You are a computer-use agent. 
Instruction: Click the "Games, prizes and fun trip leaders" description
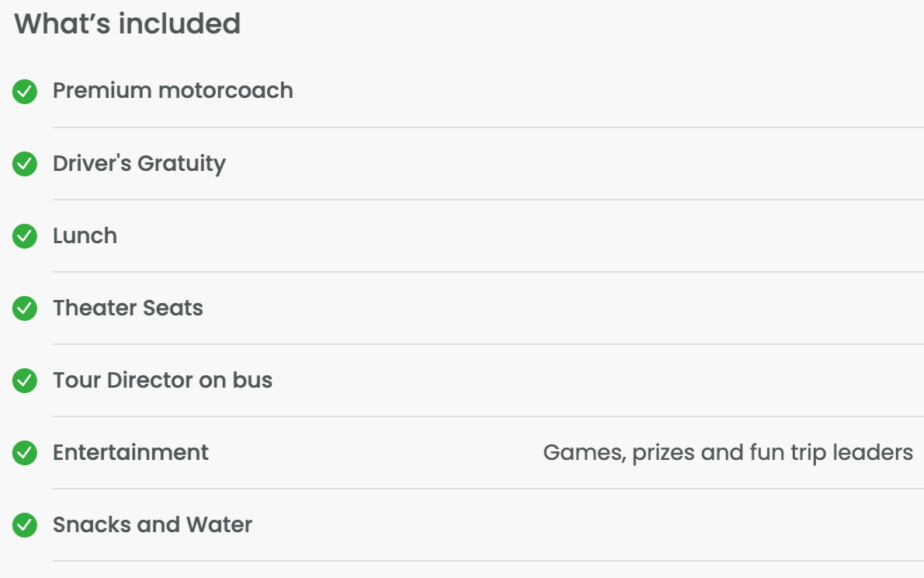[728, 453]
